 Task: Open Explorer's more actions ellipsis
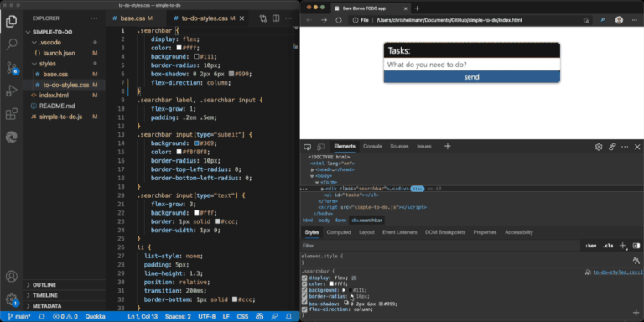[x=94, y=18]
